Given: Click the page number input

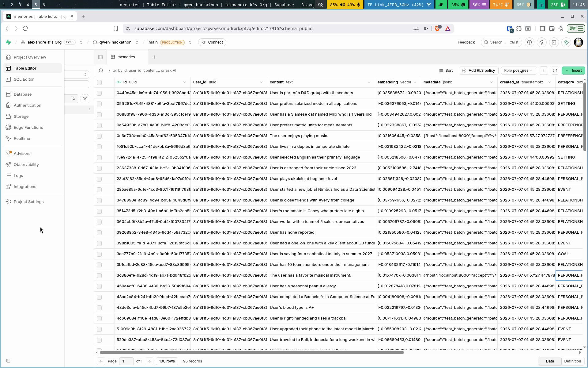Looking at the screenshot, I should (126, 361).
